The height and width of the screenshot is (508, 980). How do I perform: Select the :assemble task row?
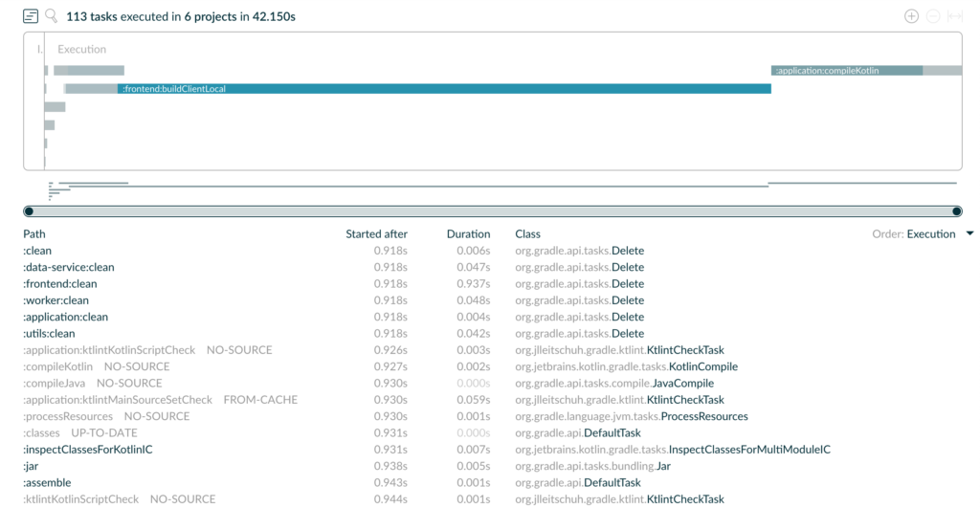pos(47,483)
